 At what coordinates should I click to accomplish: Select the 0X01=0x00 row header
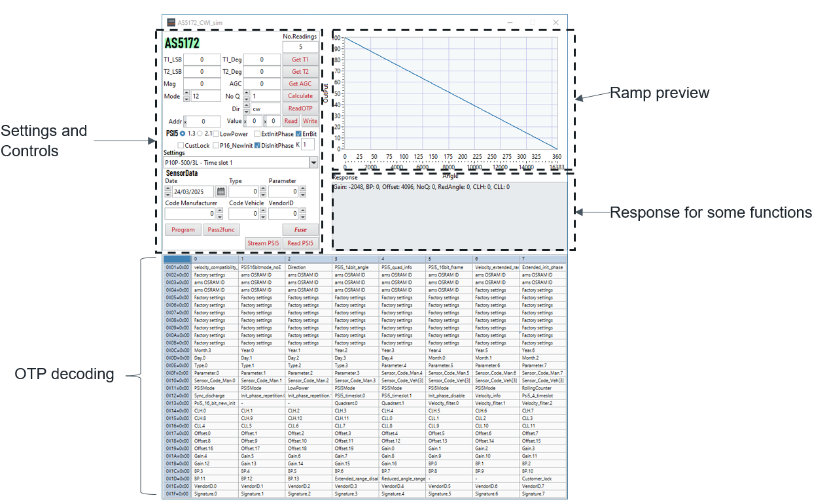point(177,267)
